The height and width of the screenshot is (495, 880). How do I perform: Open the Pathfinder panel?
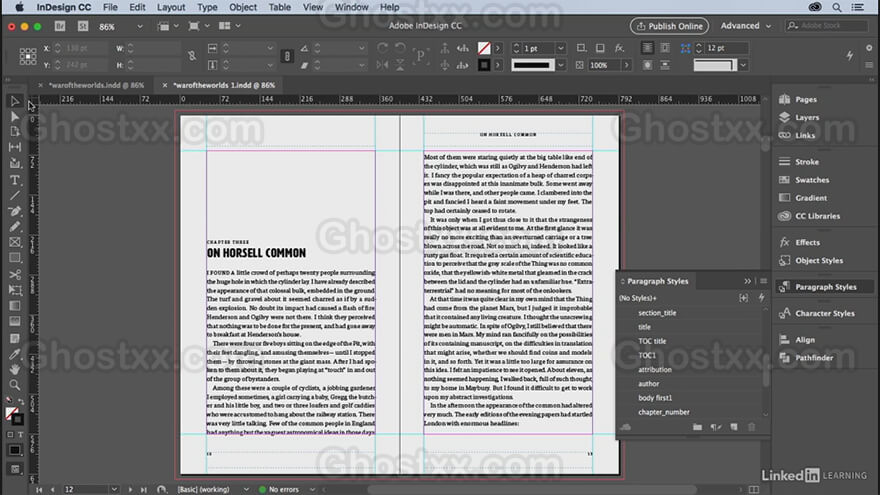tap(806, 358)
